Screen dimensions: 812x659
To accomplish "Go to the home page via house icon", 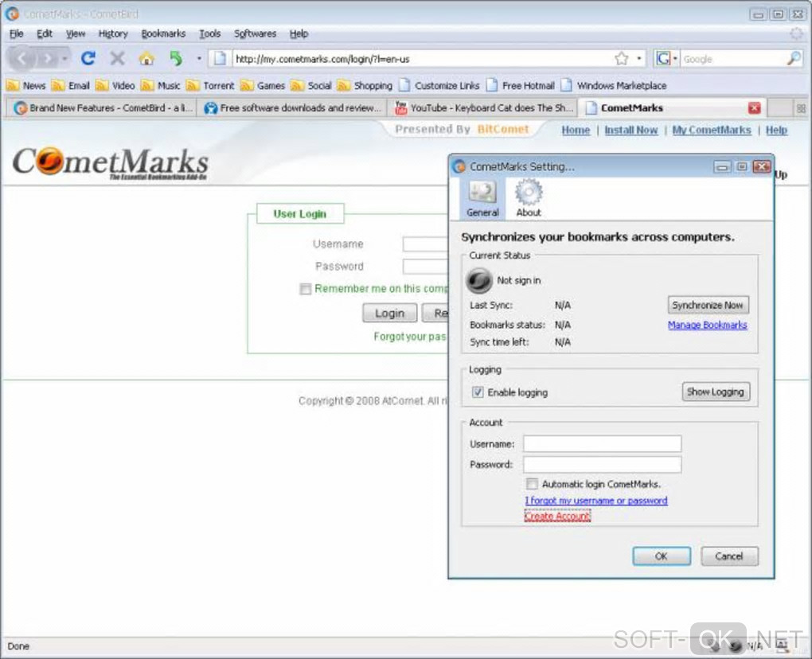I will point(146,58).
